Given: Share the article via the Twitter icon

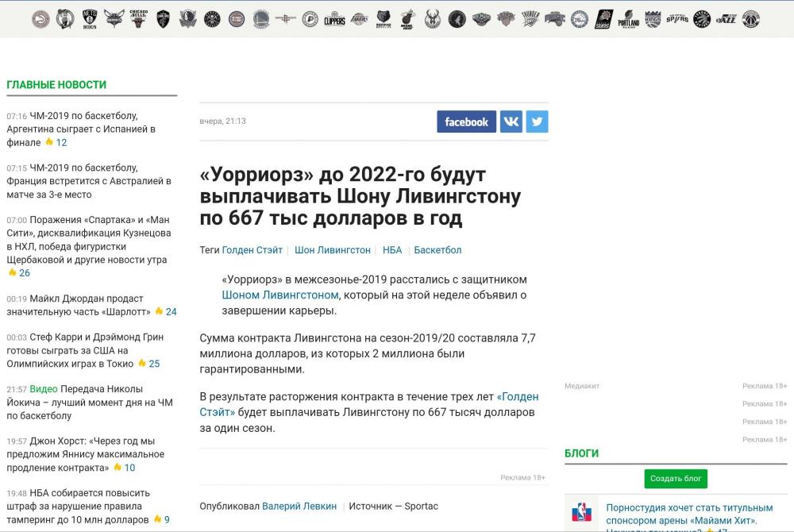Looking at the screenshot, I should coord(537,121).
